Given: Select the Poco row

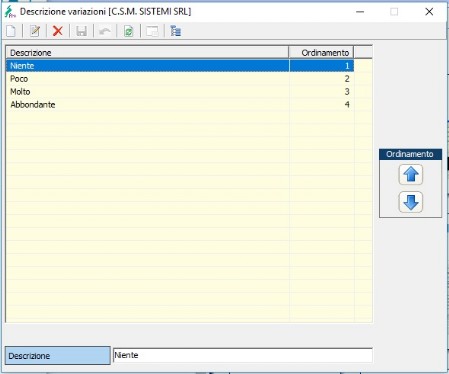Looking at the screenshot, I should [180, 79].
